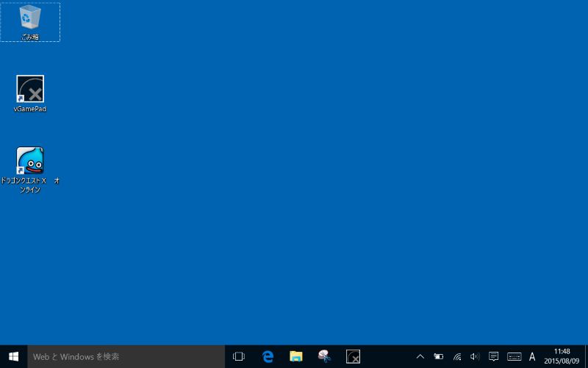Open the Action Center notifications
The width and height of the screenshot is (588, 368).
493,356
